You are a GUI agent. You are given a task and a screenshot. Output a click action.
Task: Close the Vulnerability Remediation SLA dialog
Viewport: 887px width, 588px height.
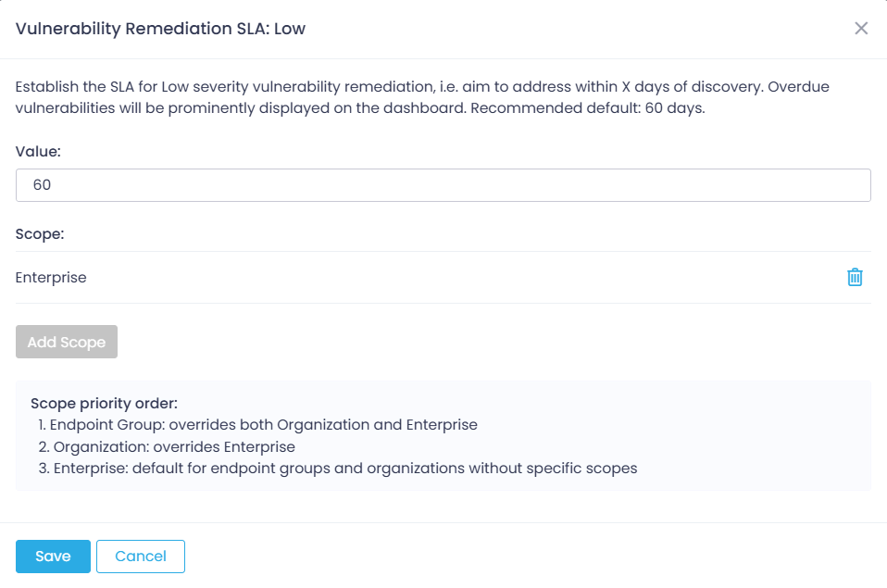coord(861,28)
